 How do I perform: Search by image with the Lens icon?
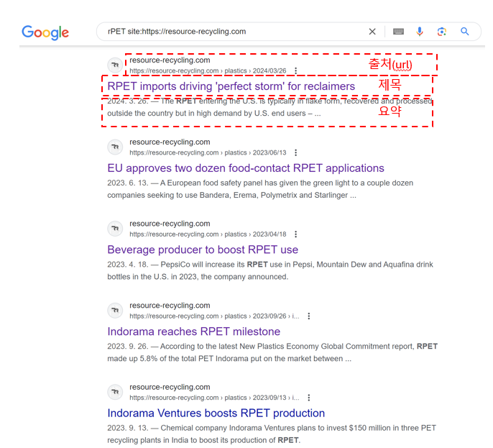(x=442, y=32)
